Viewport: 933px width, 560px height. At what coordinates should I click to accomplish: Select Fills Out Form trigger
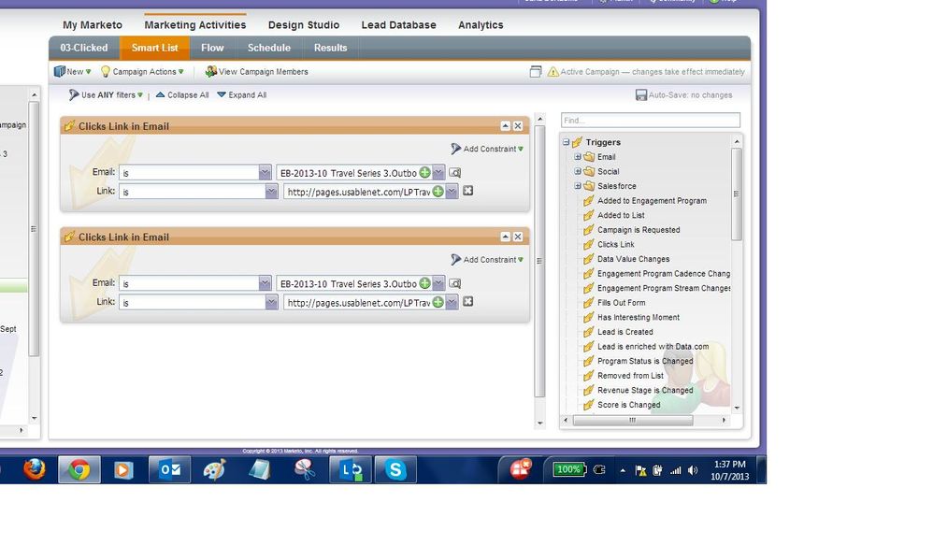[x=621, y=303]
